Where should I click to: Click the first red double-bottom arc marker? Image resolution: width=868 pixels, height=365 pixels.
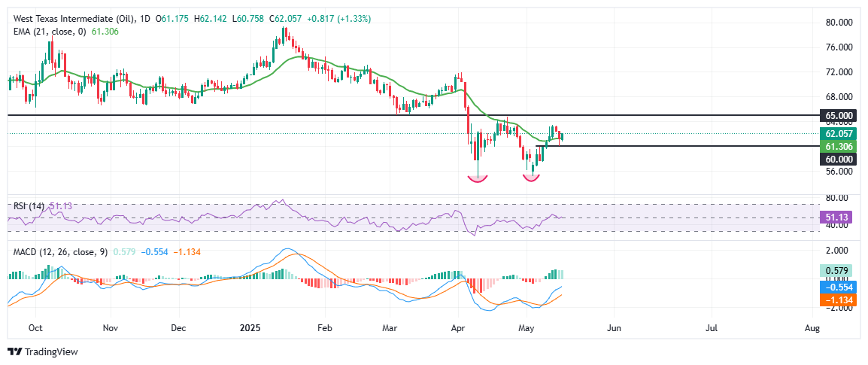[x=477, y=179]
